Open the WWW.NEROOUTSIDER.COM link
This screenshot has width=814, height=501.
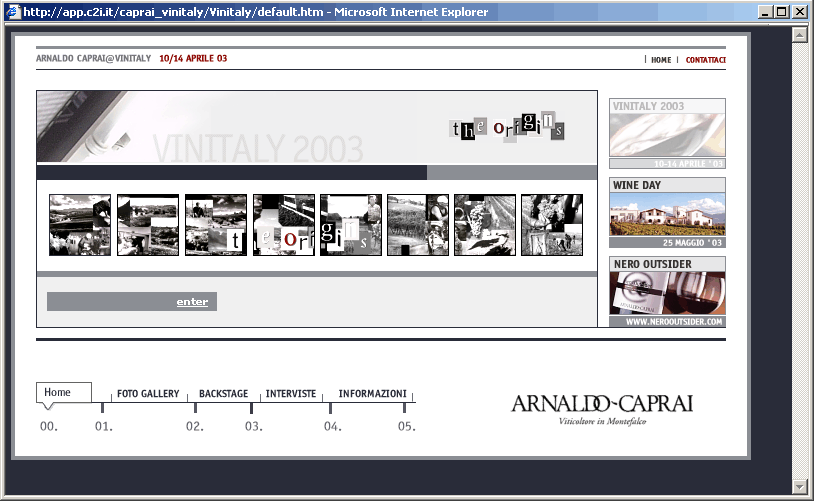tap(673, 322)
